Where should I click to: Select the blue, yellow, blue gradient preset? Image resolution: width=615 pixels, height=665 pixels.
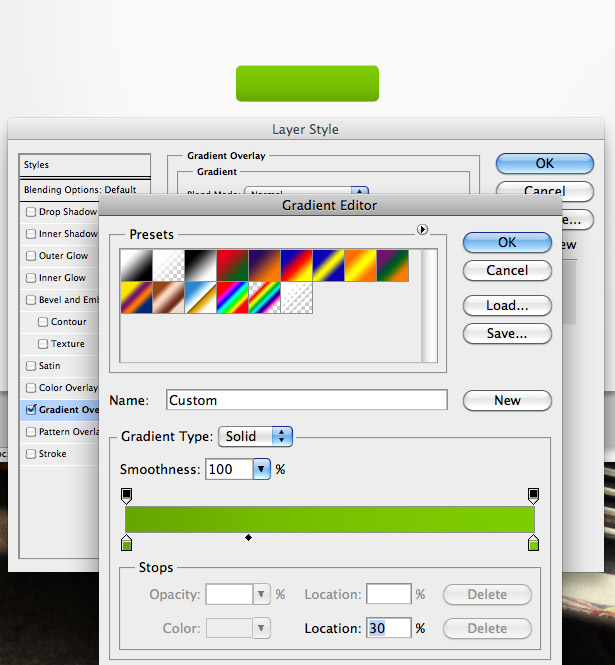[329, 265]
